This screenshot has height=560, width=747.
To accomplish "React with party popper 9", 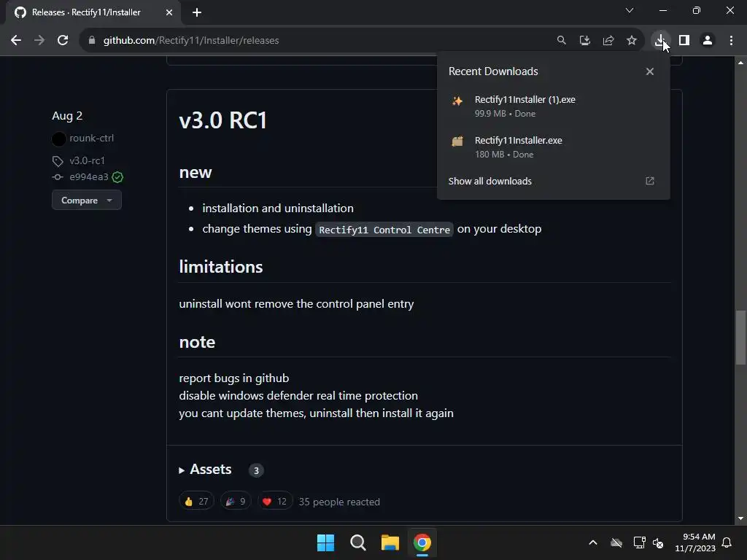I will (236, 501).
